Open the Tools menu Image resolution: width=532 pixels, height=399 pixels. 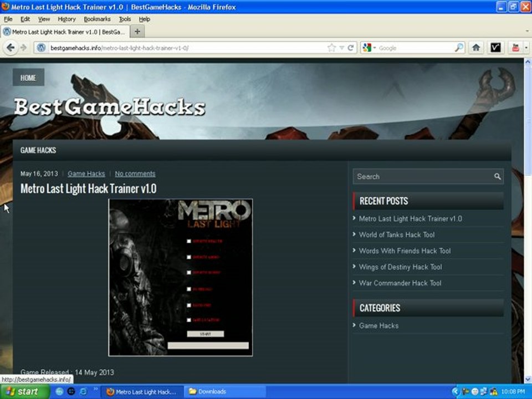pyautogui.click(x=125, y=19)
